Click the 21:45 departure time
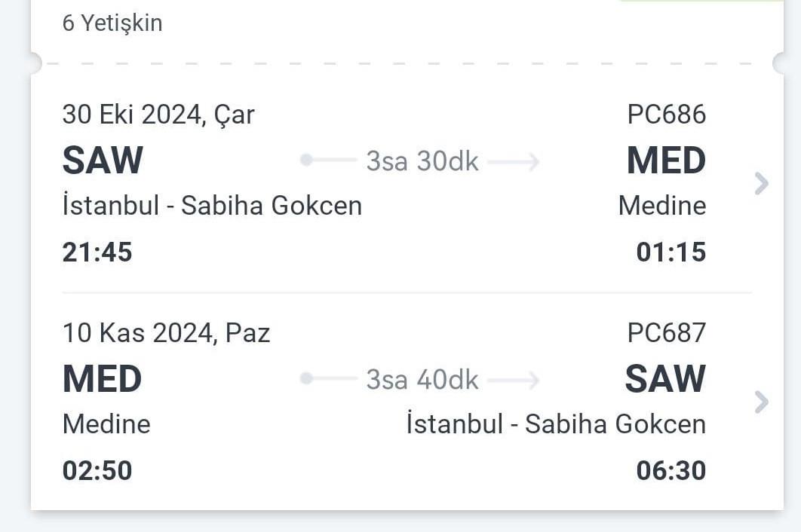Viewport: 801px width, 532px height. (97, 252)
